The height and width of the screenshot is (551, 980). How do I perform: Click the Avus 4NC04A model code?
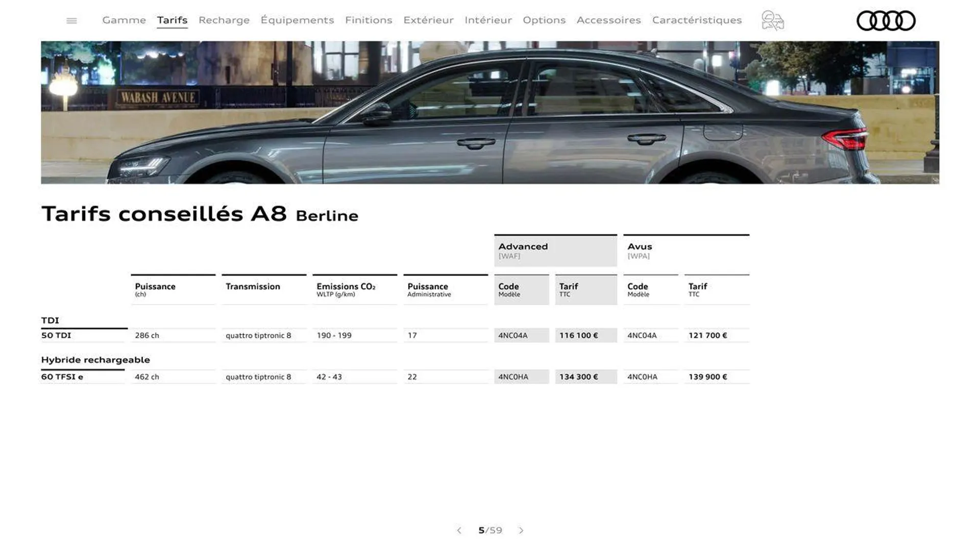click(x=642, y=335)
